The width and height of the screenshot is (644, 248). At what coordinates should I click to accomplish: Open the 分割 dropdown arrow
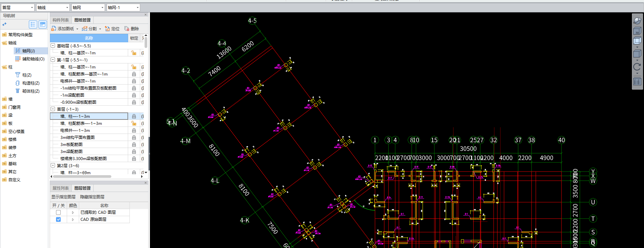click(100, 29)
